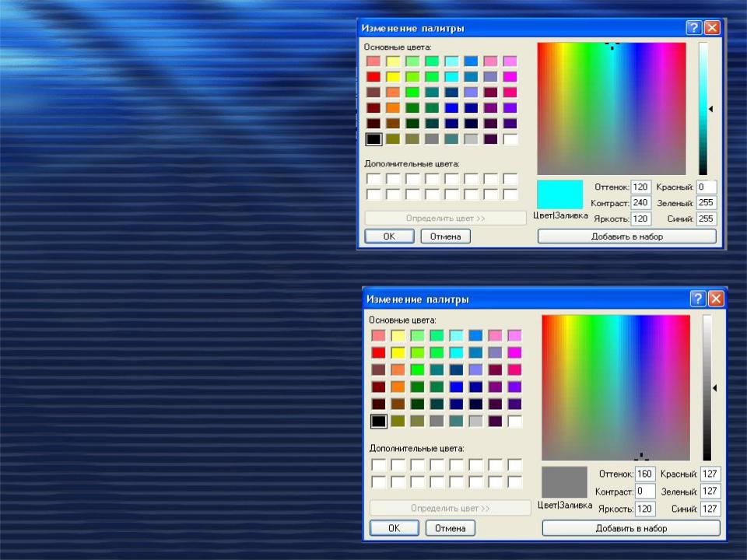The width and height of the screenshot is (747, 560).
Task: Click the help question mark in the upper dialog
Action: point(693,28)
